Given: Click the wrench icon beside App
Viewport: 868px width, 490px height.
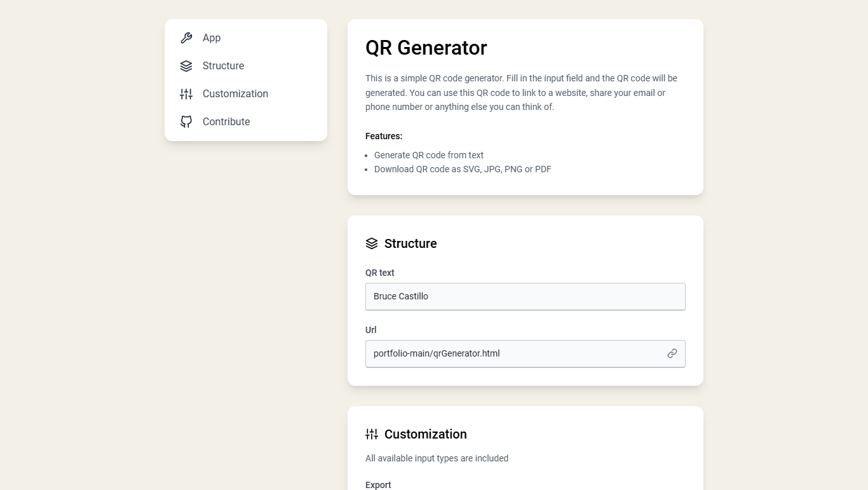Looking at the screenshot, I should [186, 38].
